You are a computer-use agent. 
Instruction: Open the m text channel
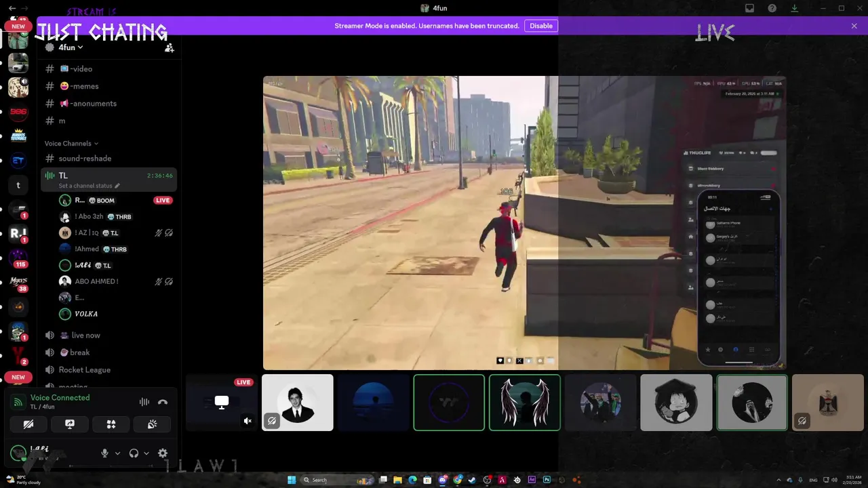(108, 121)
